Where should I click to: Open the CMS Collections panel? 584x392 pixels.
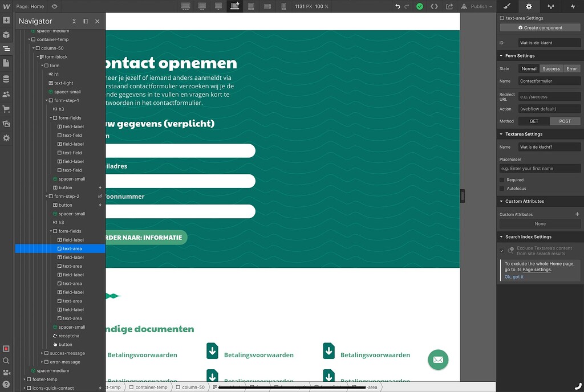coord(6,78)
